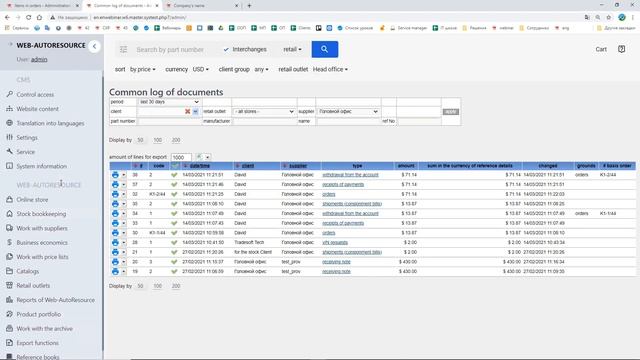Image resolution: width=640 pixels, height=360 pixels.
Task: Open System information menu item
Action: click(x=42, y=166)
